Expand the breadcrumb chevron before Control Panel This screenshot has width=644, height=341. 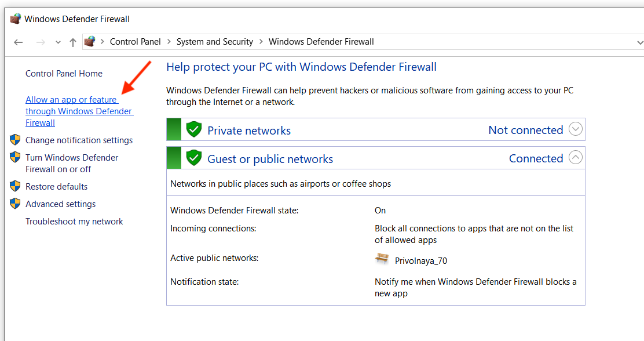click(x=103, y=42)
